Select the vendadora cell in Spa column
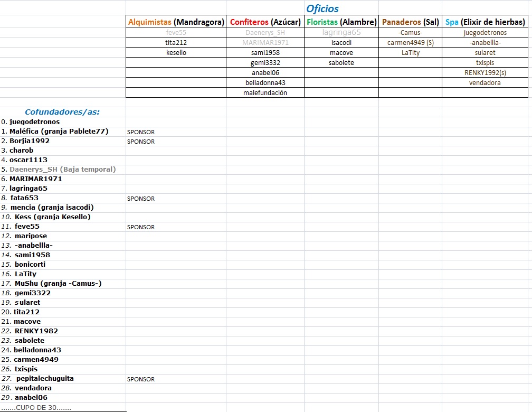Viewport: 532px width, 412px height. 485,83
